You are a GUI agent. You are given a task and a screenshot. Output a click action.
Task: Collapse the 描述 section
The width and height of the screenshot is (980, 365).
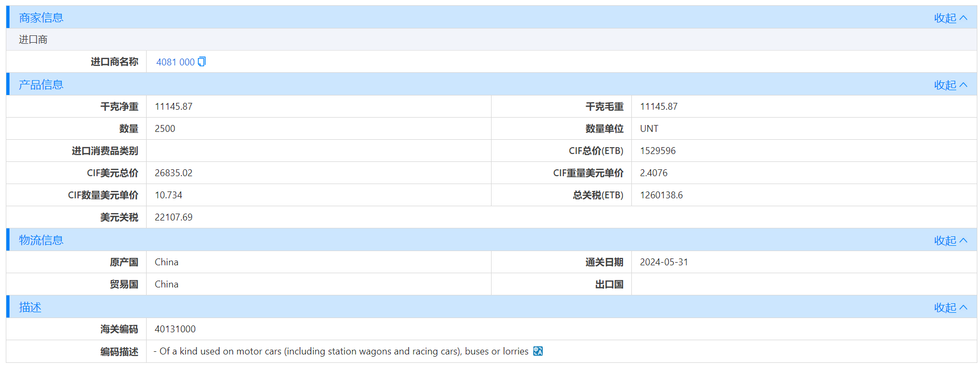pyautogui.click(x=950, y=308)
